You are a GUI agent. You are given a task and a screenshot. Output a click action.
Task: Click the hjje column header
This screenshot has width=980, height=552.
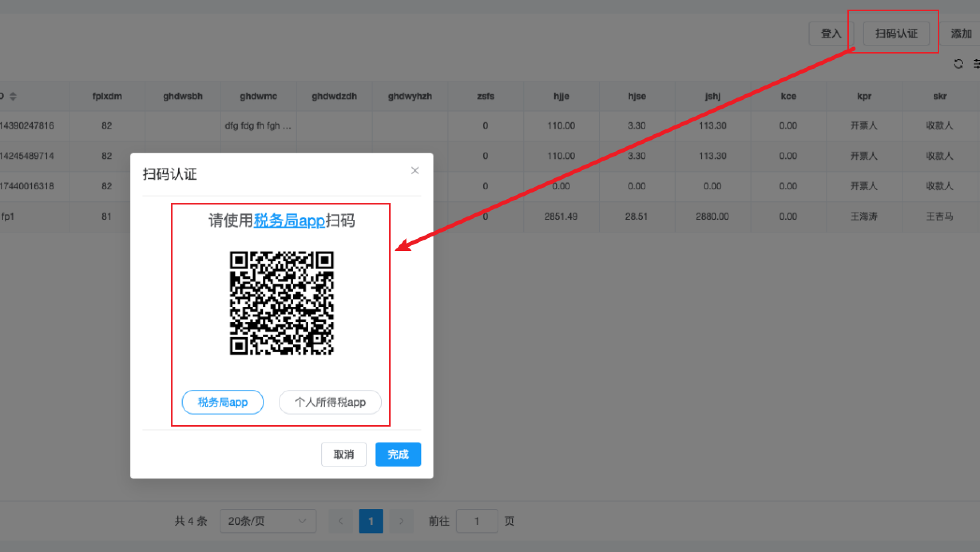pyautogui.click(x=561, y=96)
